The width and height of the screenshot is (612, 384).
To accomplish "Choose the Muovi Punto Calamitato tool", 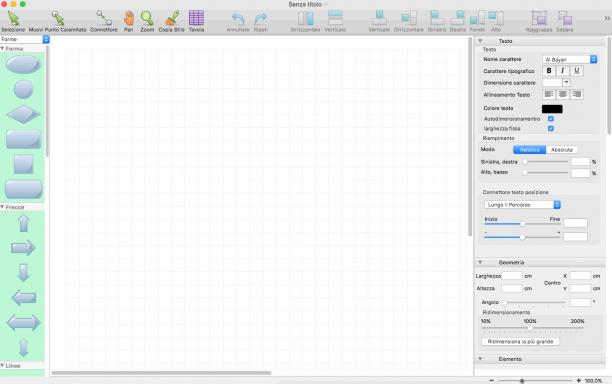I will click(x=57, y=19).
